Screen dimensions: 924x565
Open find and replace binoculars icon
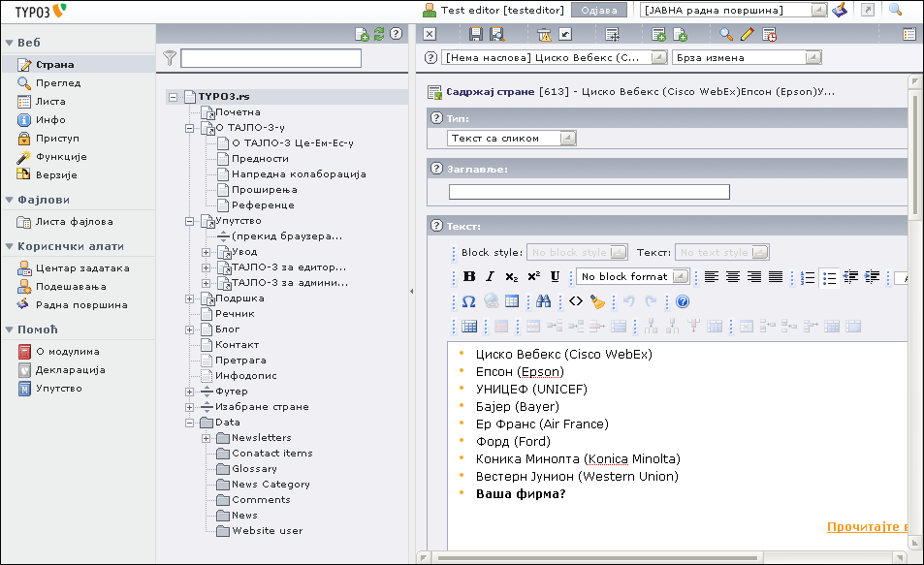click(543, 301)
